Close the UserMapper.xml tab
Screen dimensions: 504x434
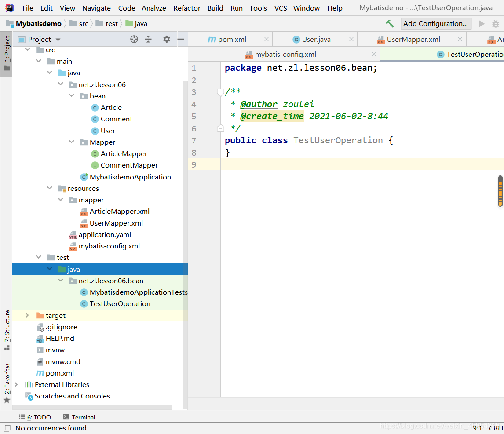[x=460, y=39]
